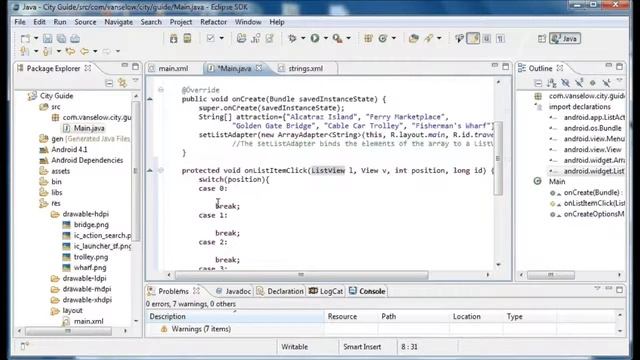Open the Outline view menu arrow
This screenshot has width=640, height=360.
tap(619, 81)
